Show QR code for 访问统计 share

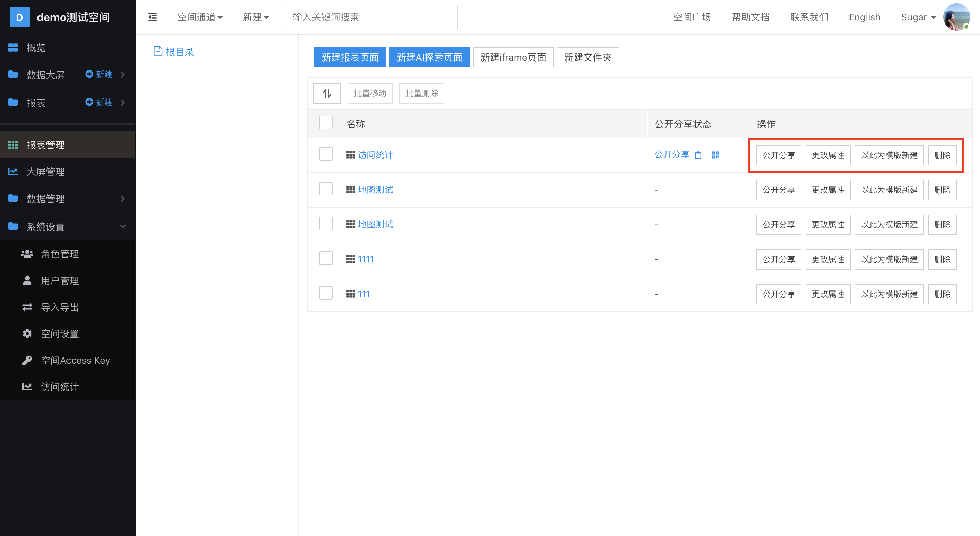point(716,155)
